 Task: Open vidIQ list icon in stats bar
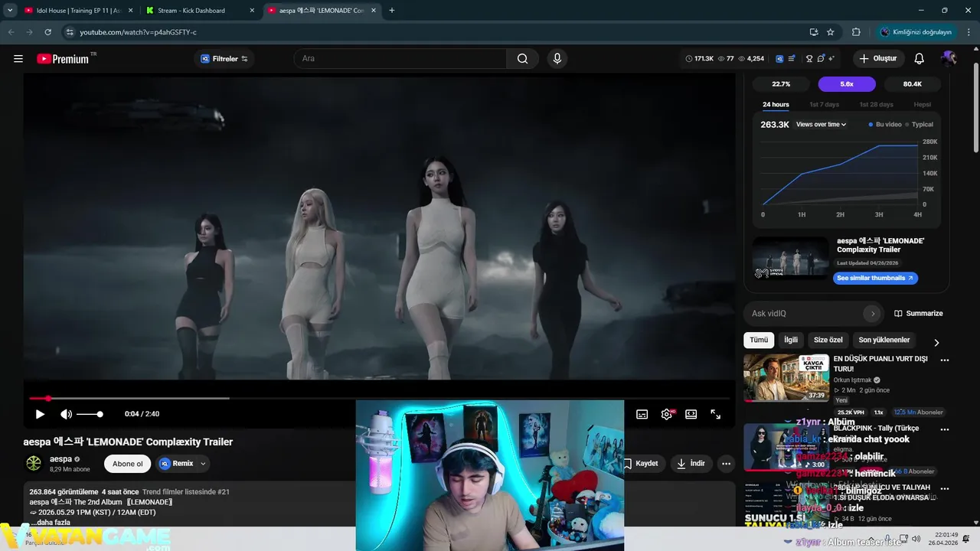click(792, 59)
